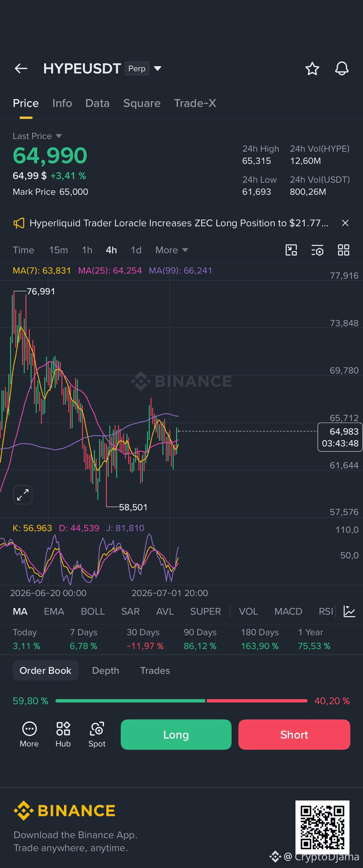Tap the current price tag 64,983
Screen dimensions: 363x868
[340, 437]
